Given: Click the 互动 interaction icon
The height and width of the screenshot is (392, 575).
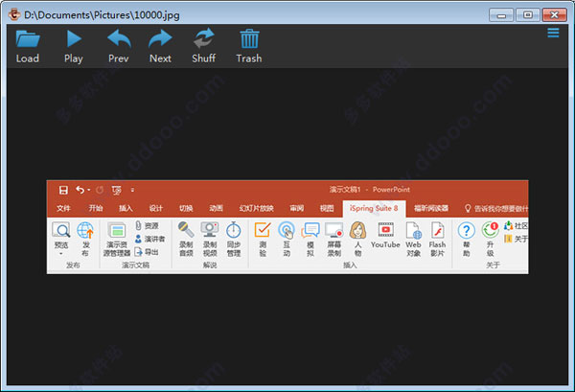Looking at the screenshot, I should coord(287,230).
